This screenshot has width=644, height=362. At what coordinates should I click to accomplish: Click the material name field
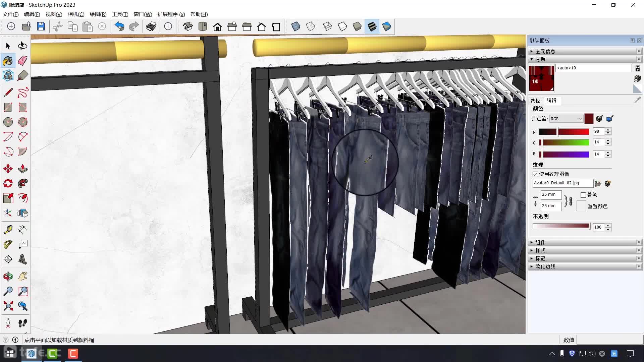[594, 68]
